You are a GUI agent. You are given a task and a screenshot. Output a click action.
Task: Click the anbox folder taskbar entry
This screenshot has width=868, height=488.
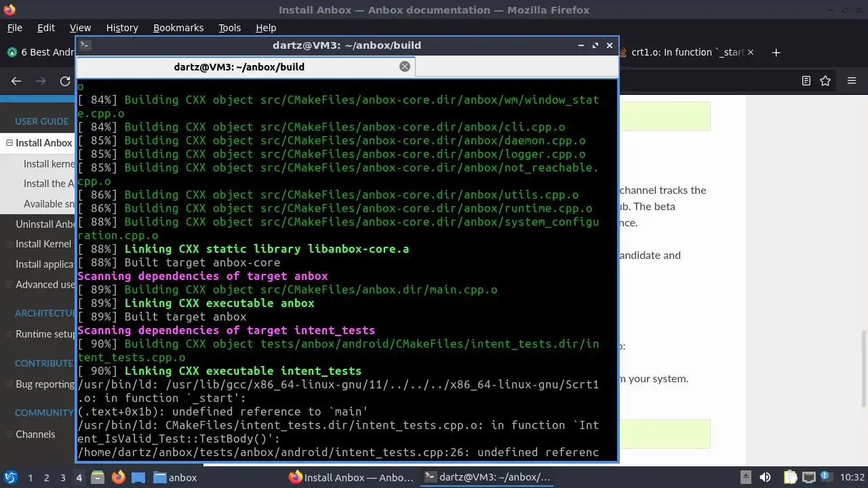point(175,477)
